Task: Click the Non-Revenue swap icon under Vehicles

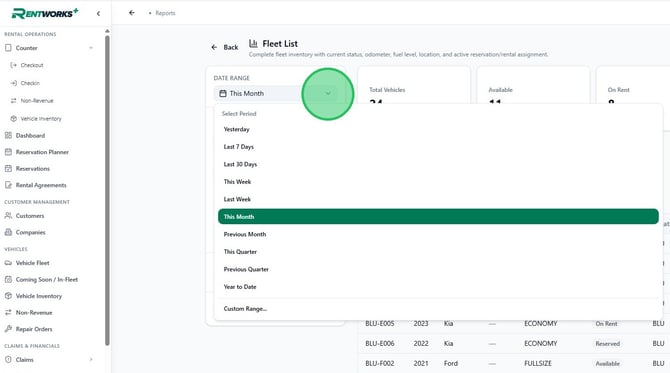Action: pos(8,313)
